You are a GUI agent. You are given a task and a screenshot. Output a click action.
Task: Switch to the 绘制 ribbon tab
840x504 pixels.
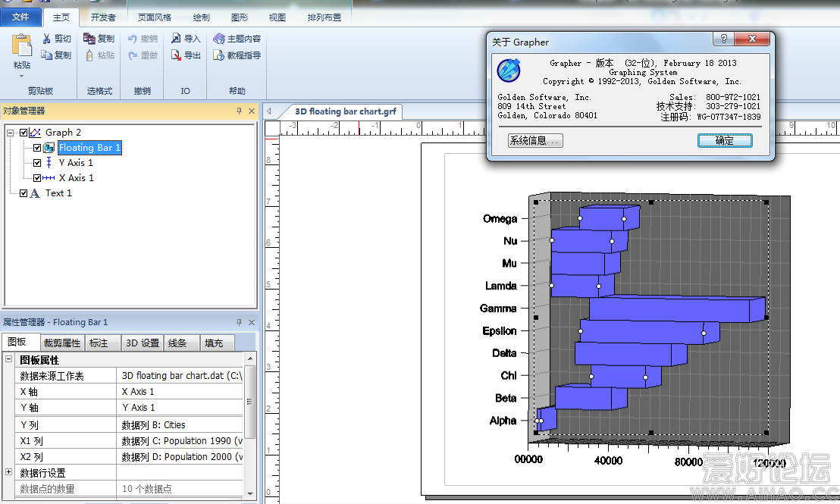[x=201, y=17]
